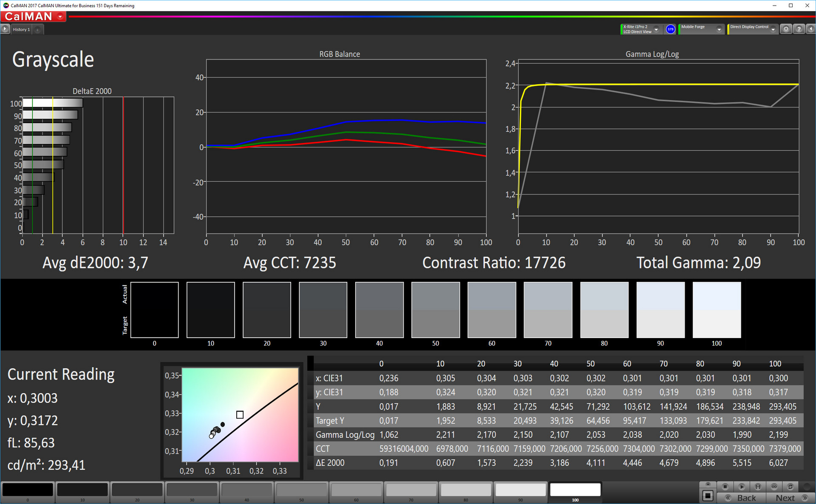Screen dimensions: 816x504
Task: Click the pattern window square icon
Action: click(708, 495)
